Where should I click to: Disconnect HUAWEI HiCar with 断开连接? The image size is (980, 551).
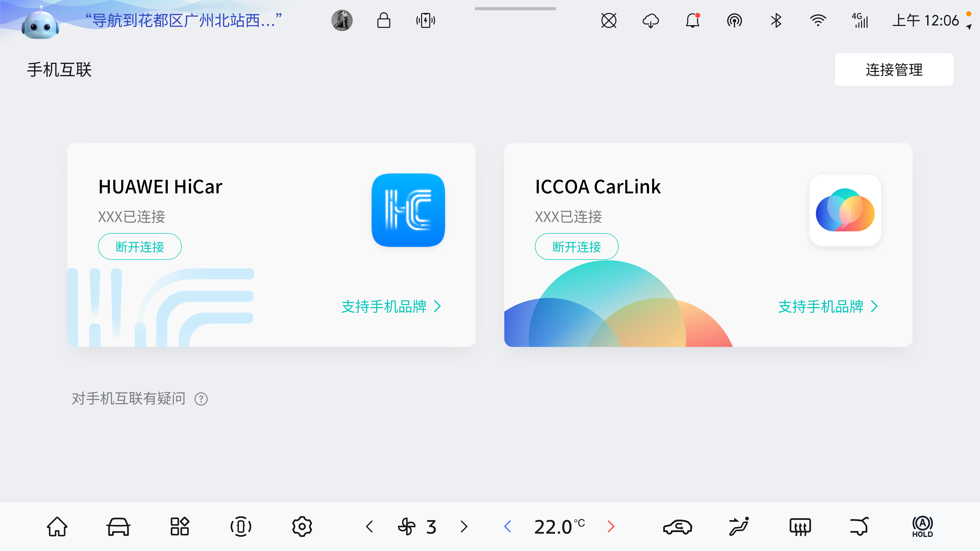point(140,247)
